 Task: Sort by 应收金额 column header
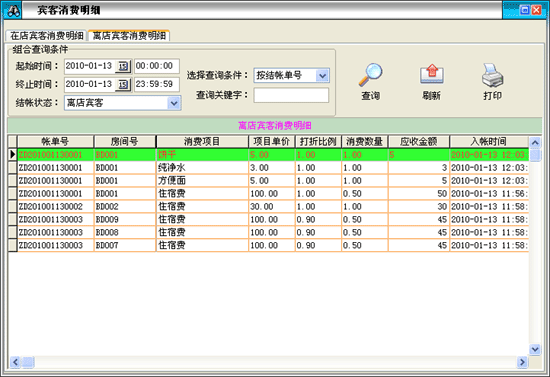pos(418,142)
